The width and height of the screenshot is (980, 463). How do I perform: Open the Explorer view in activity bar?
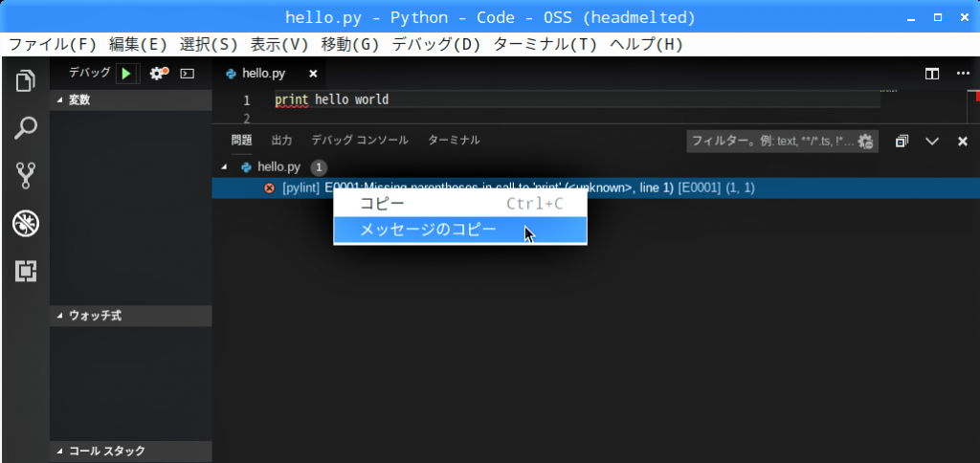click(25, 81)
